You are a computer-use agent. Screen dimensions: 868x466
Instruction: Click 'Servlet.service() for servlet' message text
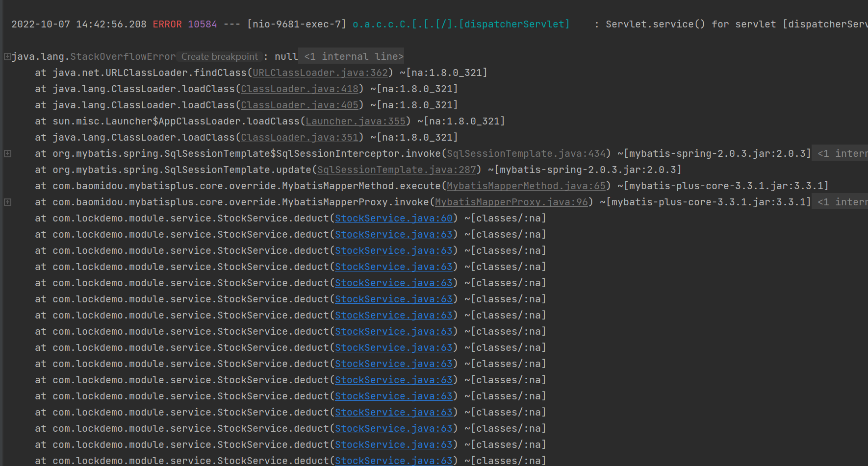tap(691, 25)
